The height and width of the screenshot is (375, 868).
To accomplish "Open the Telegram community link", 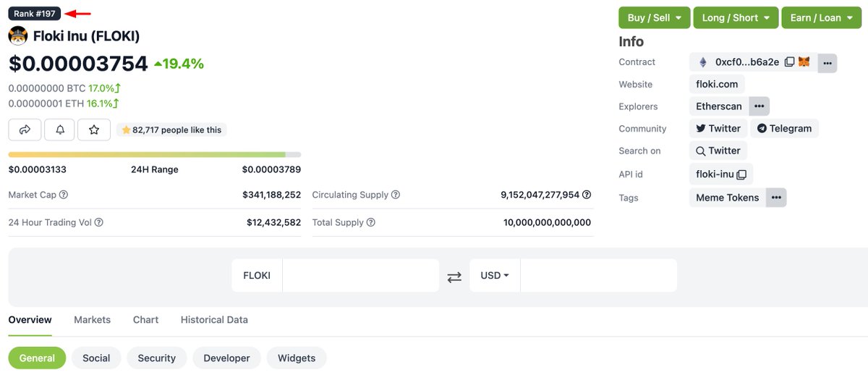I will click(x=785, y=129).
